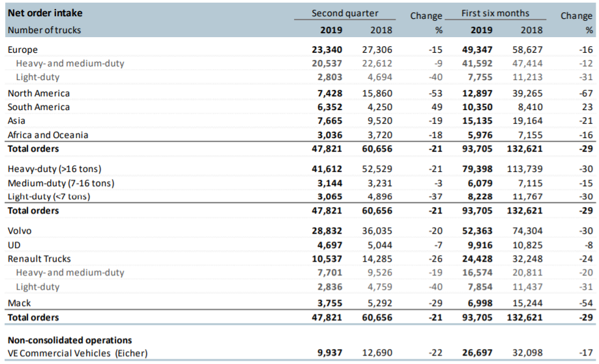This screenshot has height=364, width=599.
Task: Select the UD brand row label
Action: pos(14,245)
